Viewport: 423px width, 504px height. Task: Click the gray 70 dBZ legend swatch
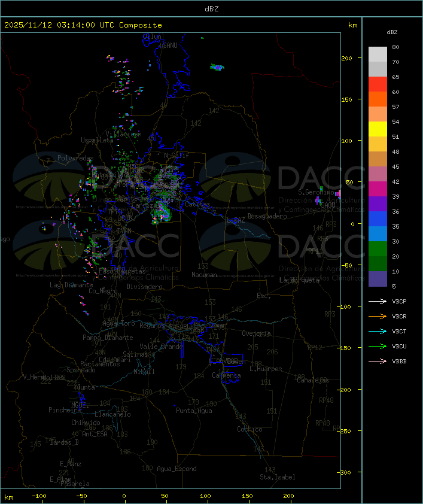(378, 54)
